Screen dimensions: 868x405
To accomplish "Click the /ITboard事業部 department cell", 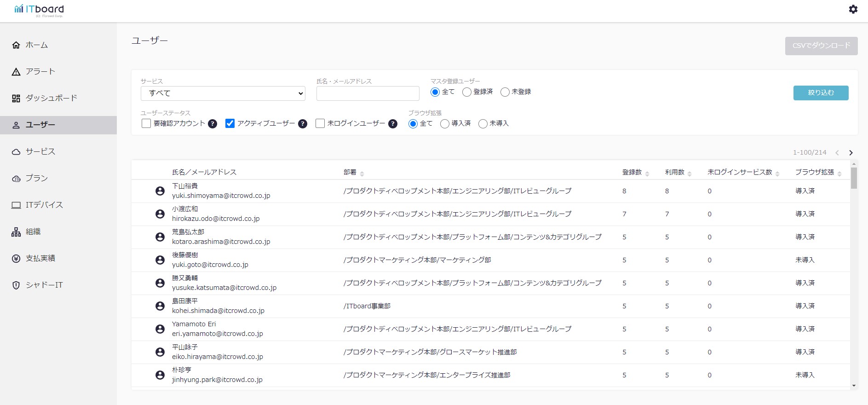I will tap(367, 306).
